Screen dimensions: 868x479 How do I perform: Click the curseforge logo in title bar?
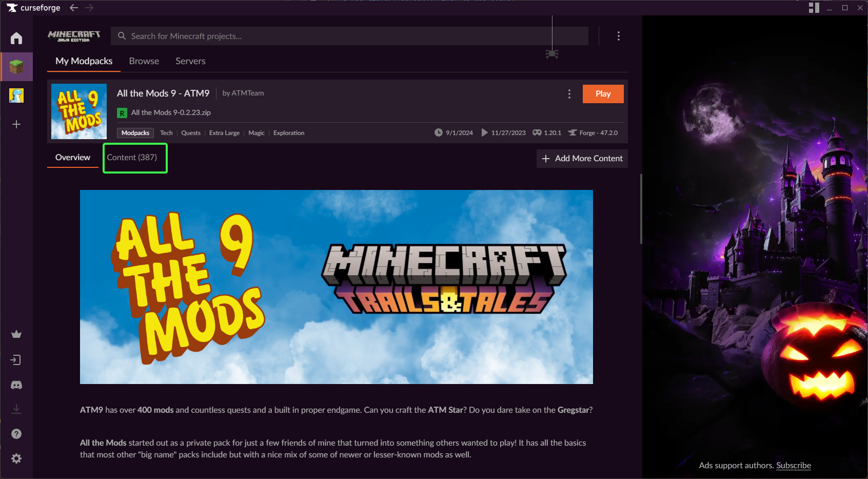34,8
